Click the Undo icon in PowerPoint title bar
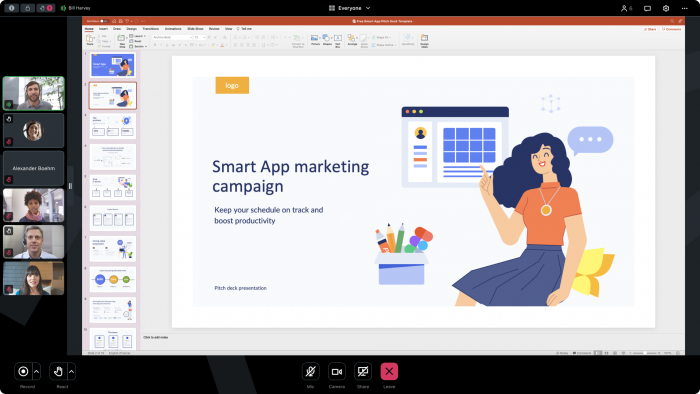The image size is (700, 394). point(127,21)
